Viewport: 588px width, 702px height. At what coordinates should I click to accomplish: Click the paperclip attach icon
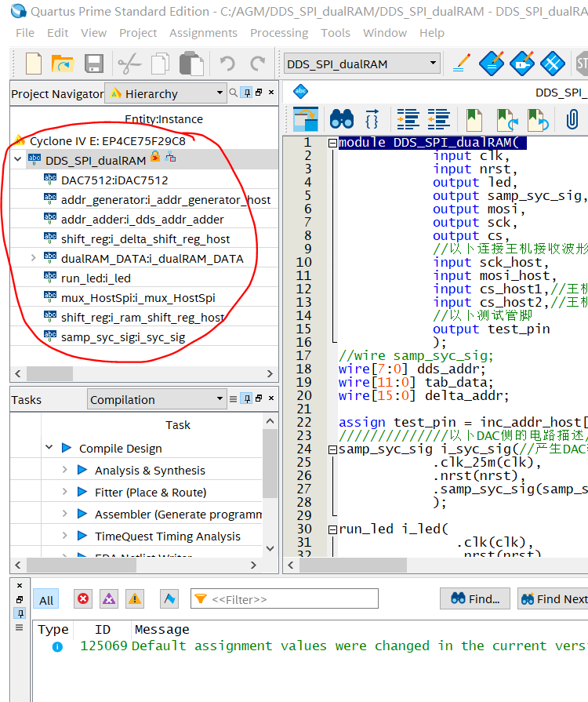point(572,119)
